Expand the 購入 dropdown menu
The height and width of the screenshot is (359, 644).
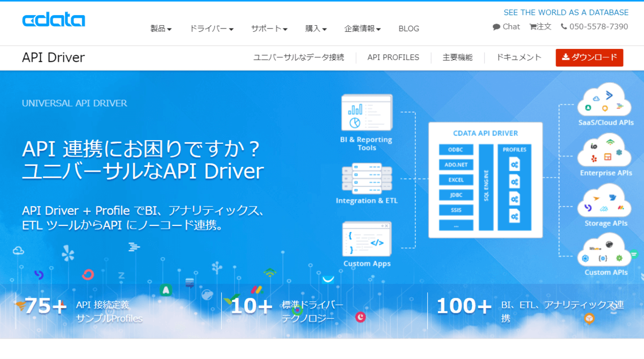click(x=316, y=29)
